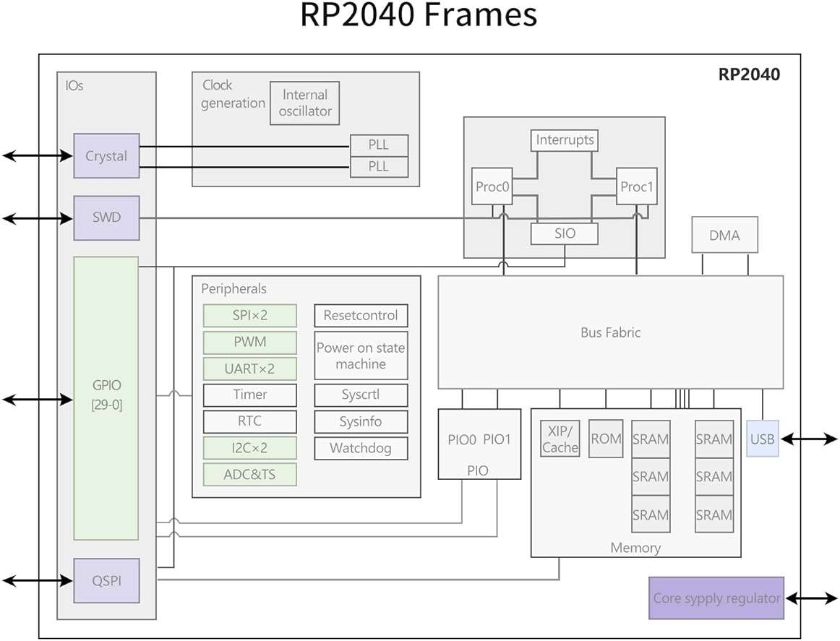Click the I2C×2 peripheral box

(249, 447)
